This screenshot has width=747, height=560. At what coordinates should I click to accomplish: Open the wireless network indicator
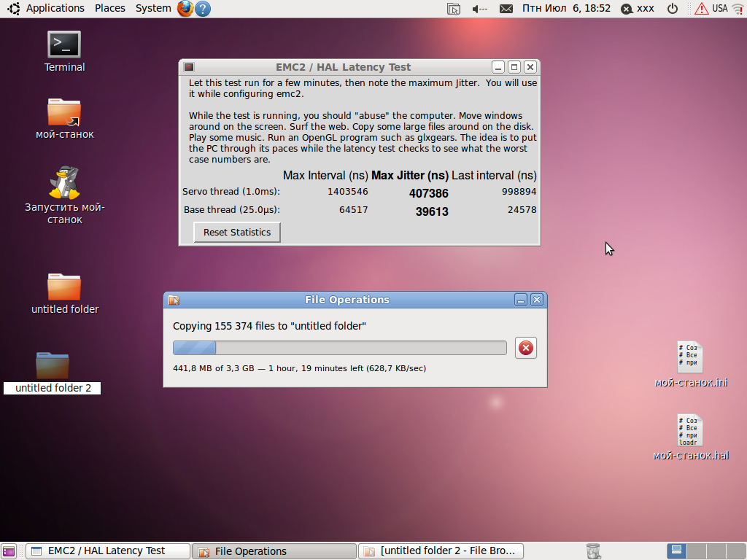[737, 9]
